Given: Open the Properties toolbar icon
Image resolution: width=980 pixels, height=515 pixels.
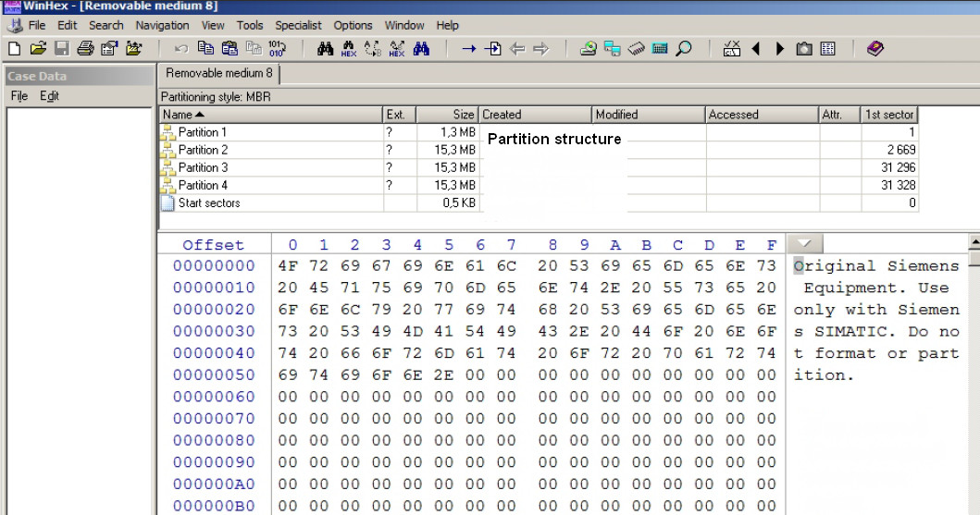Looking at the screenshot, I should click(x=109, y=49).
